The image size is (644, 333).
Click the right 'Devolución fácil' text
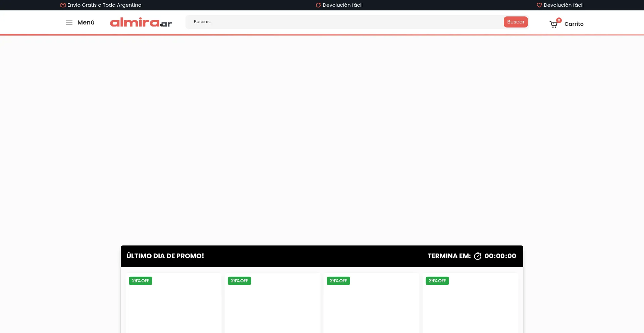563,5
